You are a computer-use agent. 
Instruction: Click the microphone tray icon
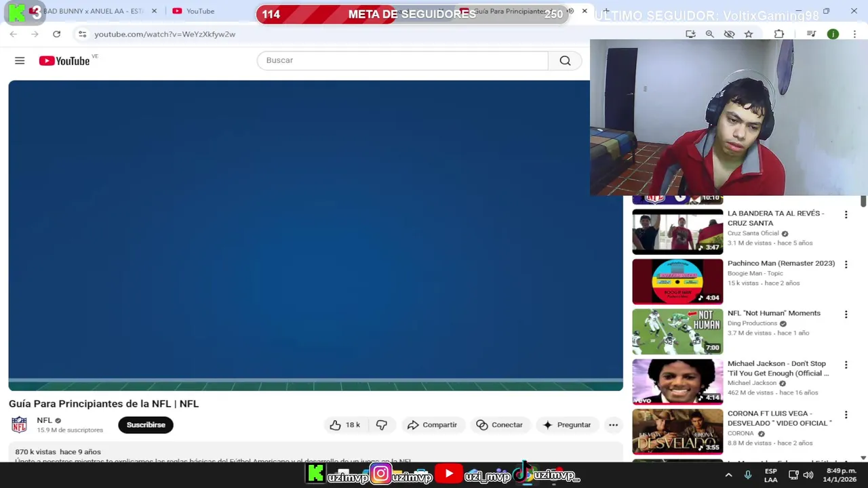748,475
